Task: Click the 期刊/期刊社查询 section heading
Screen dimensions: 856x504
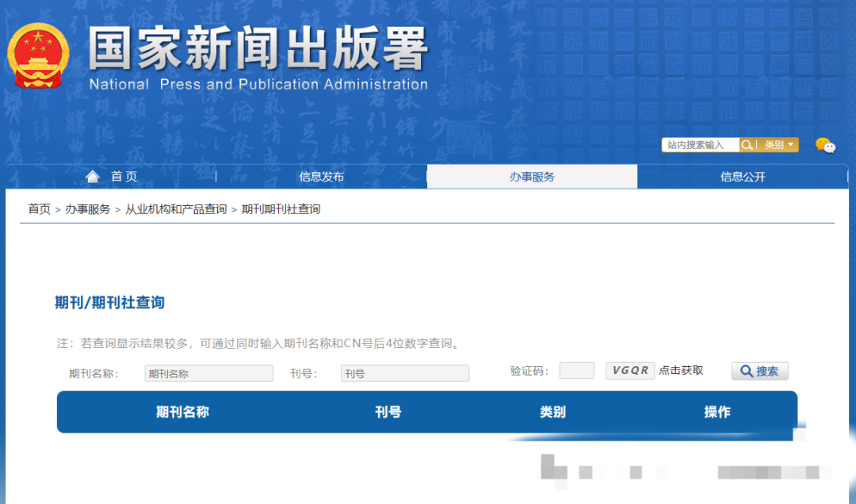Action: 109,303
